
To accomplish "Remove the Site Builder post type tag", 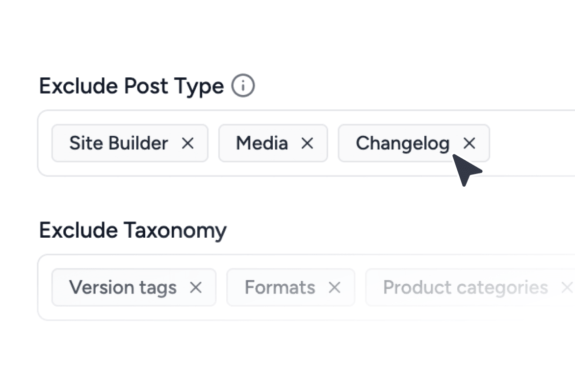I will (188, 143).
